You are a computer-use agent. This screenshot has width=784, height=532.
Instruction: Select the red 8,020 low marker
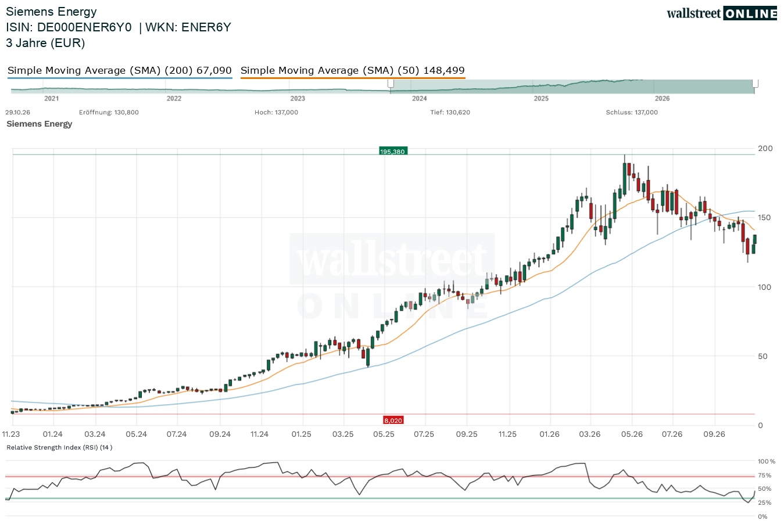tap(393, 420)
